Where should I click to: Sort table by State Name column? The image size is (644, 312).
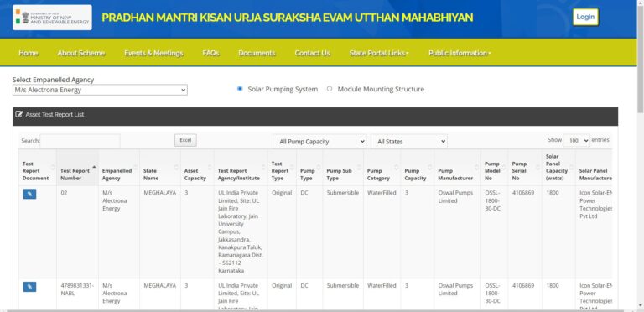click(159, 167)
